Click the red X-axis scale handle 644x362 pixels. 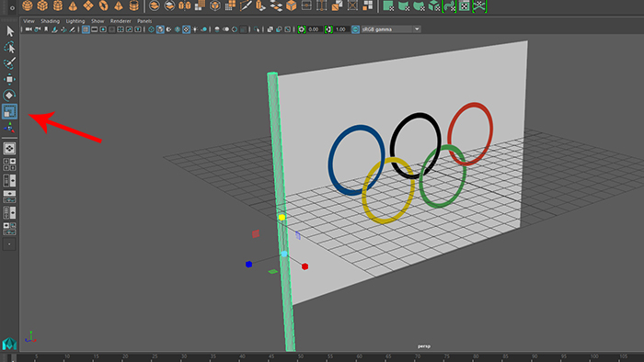[x=305, y=266]
